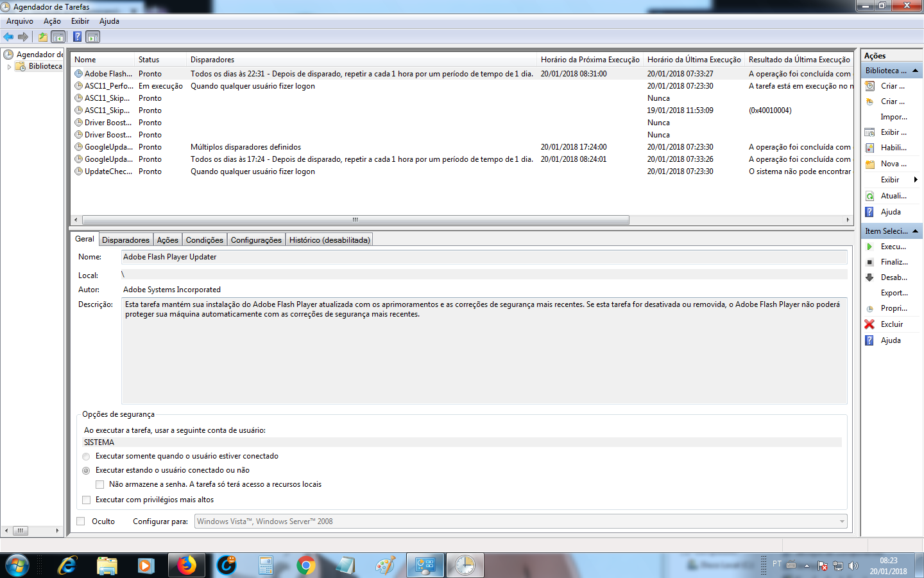
Task: Click the clock icon of ASC11_Perfo... task
Action: pyautogui.click(x=79, y=86)
